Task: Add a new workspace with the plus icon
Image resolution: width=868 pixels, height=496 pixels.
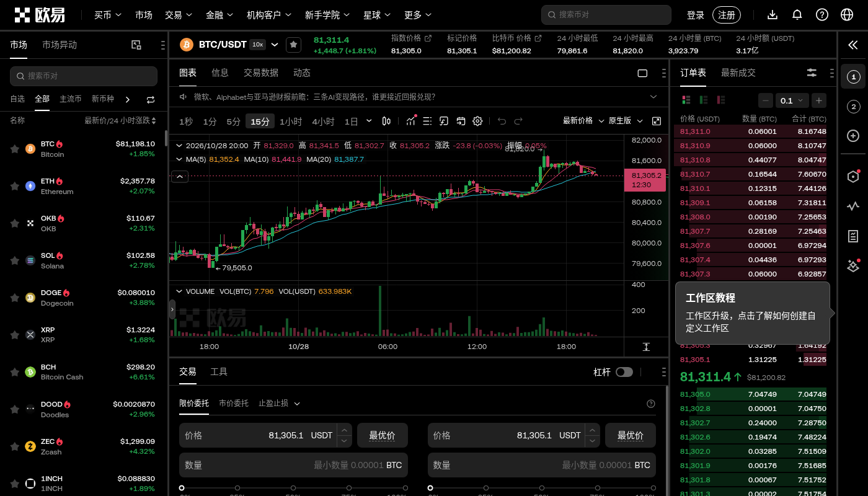Action: pos(853,136)
